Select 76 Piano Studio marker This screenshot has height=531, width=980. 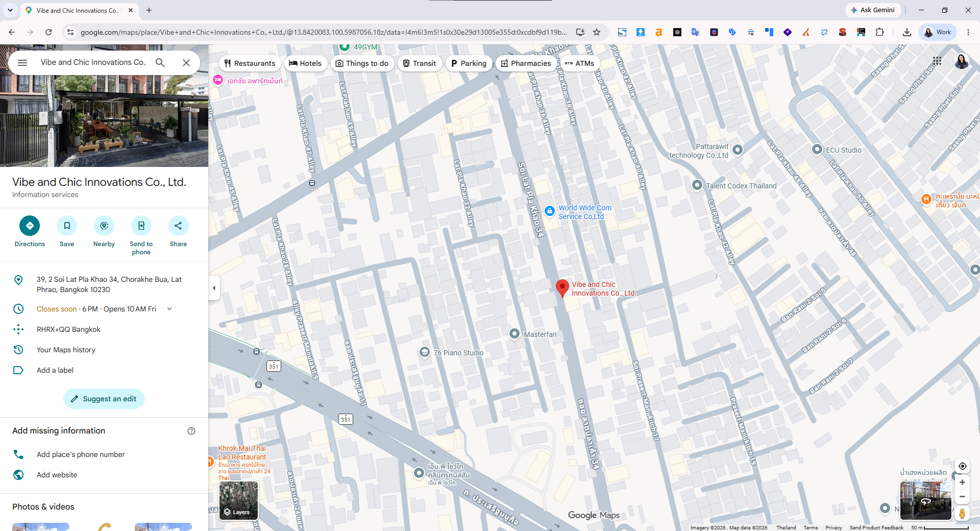pyautogui.click(x=424, y=352)
